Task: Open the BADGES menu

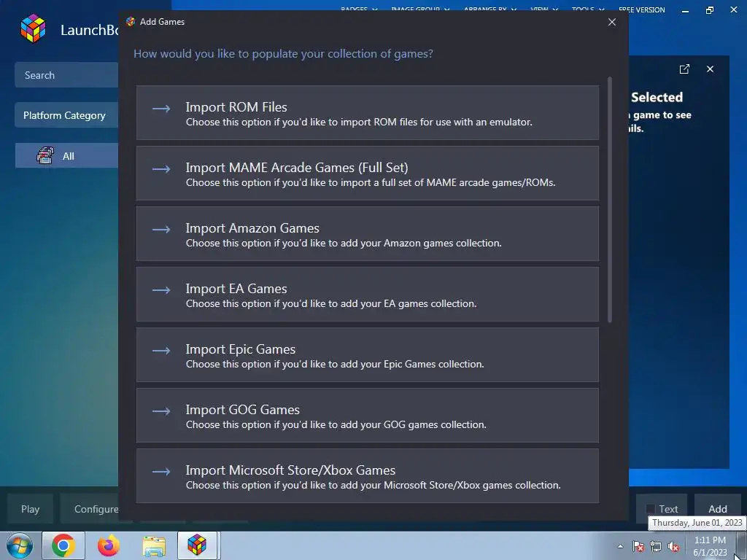Action: [359, 9]
